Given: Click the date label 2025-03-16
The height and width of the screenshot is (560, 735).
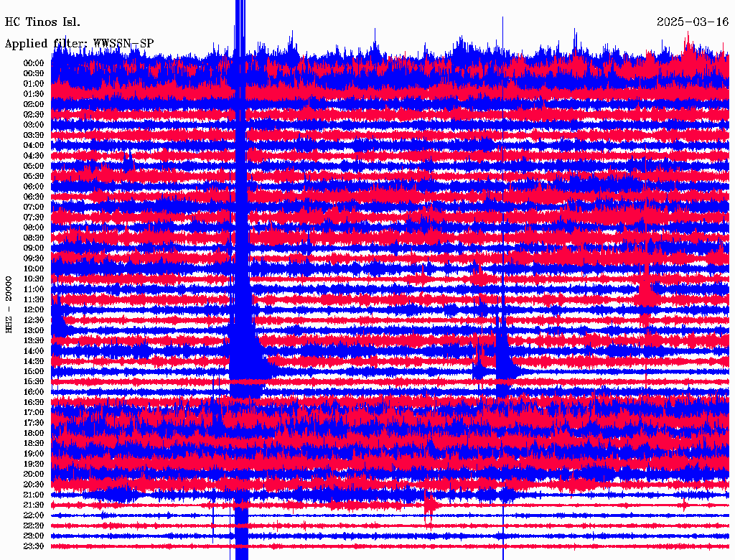Looking at the screenshot, I should coord(693,22).
